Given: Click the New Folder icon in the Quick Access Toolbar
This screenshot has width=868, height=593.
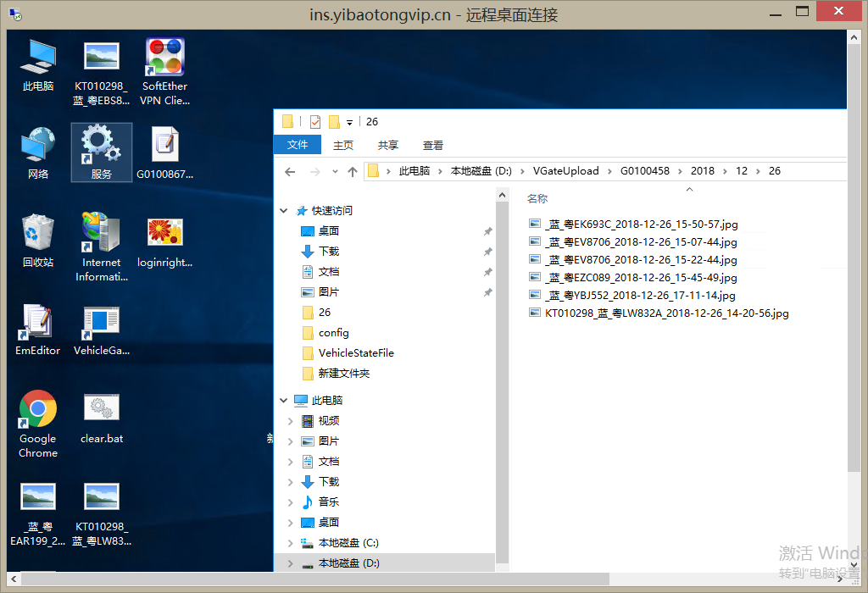Looking at the screenshot, I should (x=334, y=122).
